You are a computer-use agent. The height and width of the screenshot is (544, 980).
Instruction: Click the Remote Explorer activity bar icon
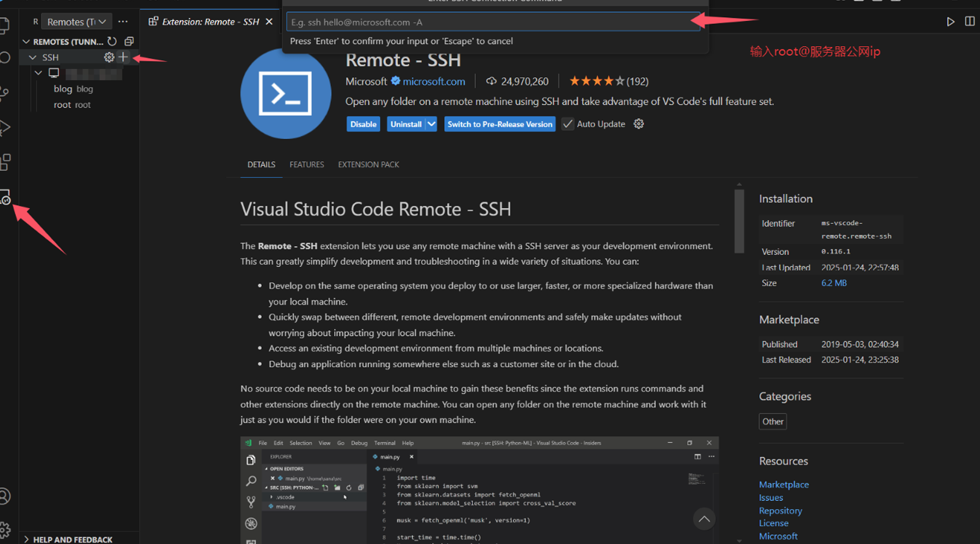coord(6,197)
